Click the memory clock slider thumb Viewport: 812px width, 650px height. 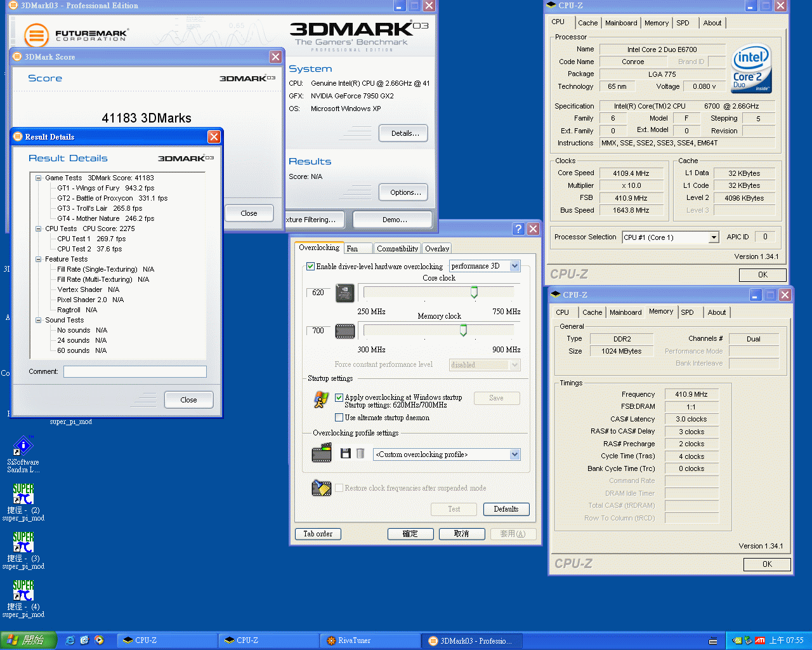pyautogui.click(x=463, y=330)
